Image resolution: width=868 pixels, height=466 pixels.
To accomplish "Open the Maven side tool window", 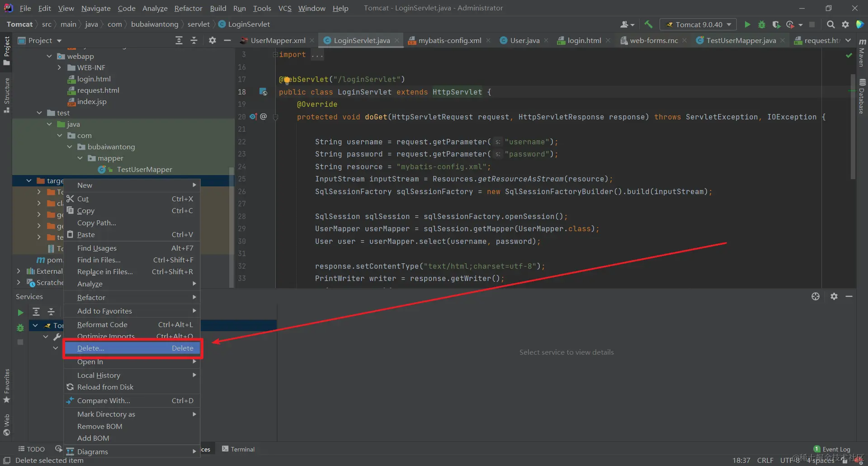I will [862, 52].
